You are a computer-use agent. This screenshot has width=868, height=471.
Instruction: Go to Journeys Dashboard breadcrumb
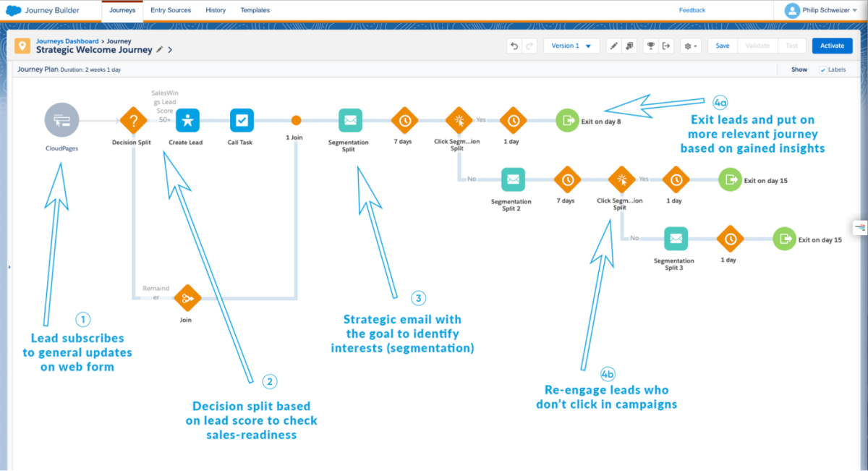(67, 41)
